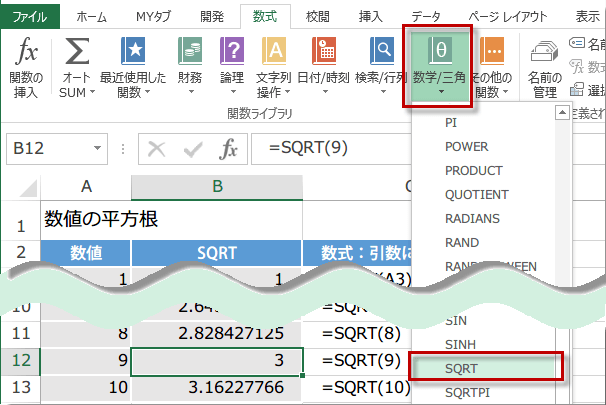Click the cancel X in formula bar
606x405 pixels.
point(157,149)
